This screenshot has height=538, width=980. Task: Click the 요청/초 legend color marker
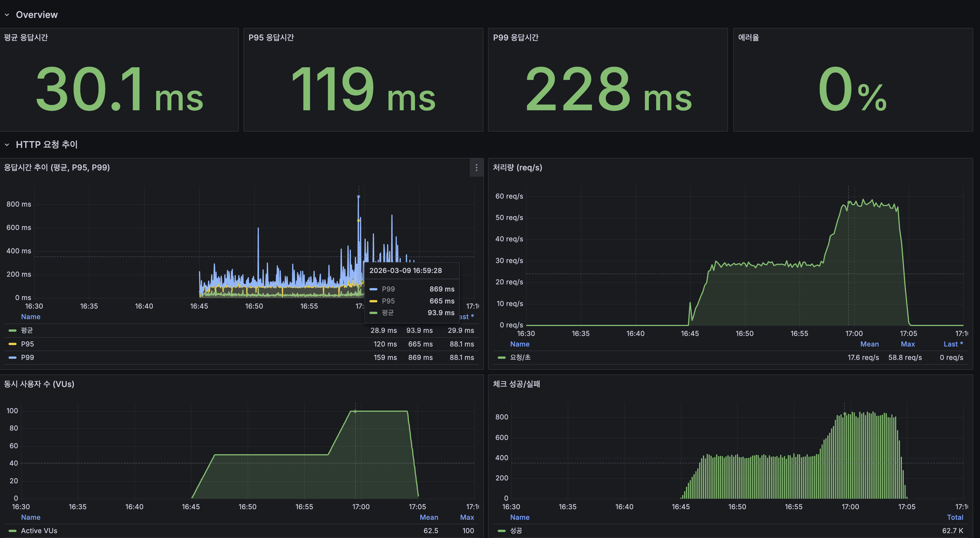(x=501, y=357)
